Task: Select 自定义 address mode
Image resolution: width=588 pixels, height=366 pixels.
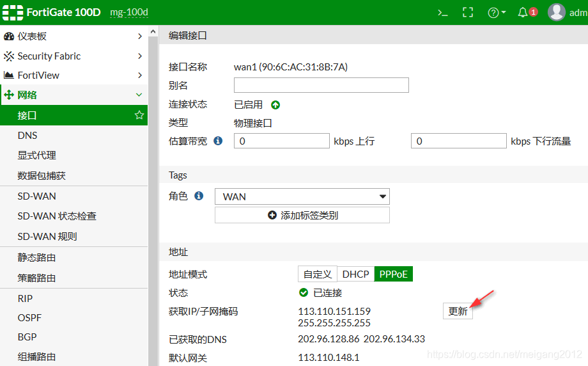Action: point(318,274)
